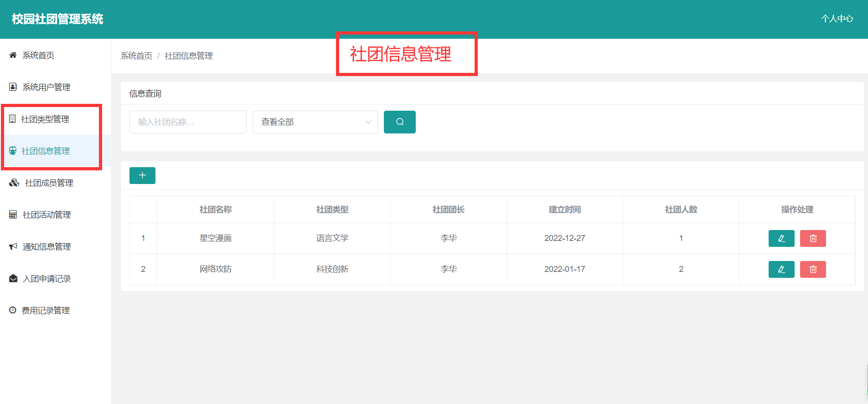Click 系统首页 breadcrumb link

136,56
